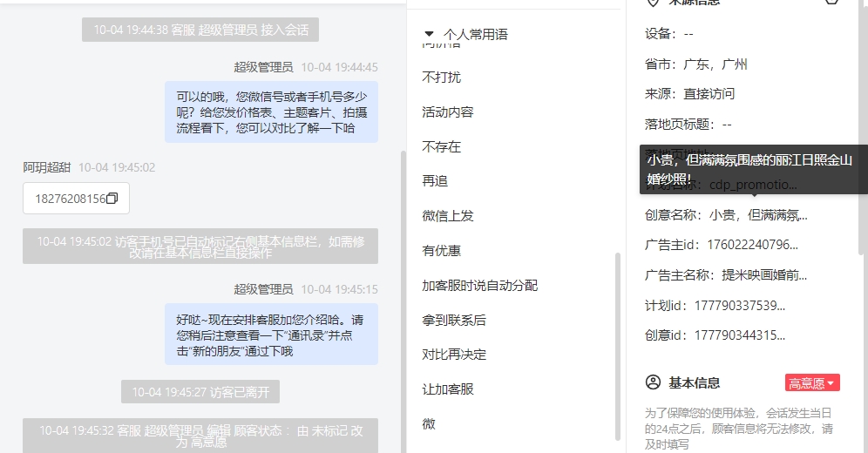The height and width of the screenshot is (453, 868).
Task: Click the notice about 24点之后 modification limit
Action: [x=738, y=429]
